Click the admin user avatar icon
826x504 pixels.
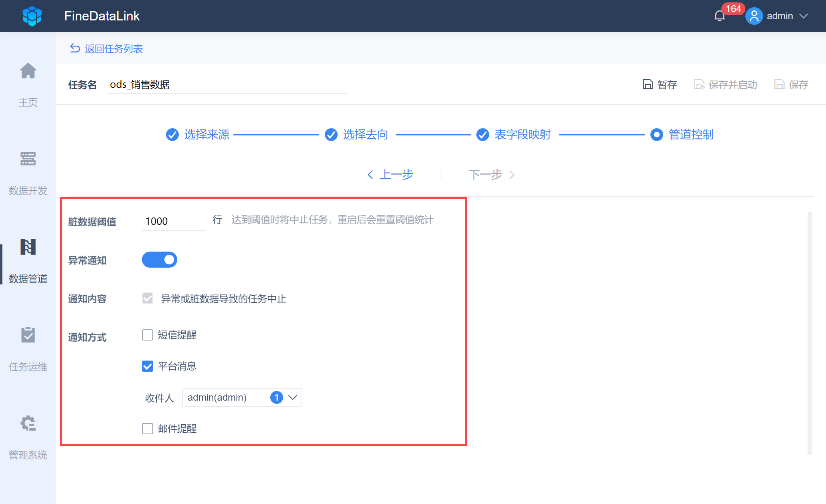754,16
